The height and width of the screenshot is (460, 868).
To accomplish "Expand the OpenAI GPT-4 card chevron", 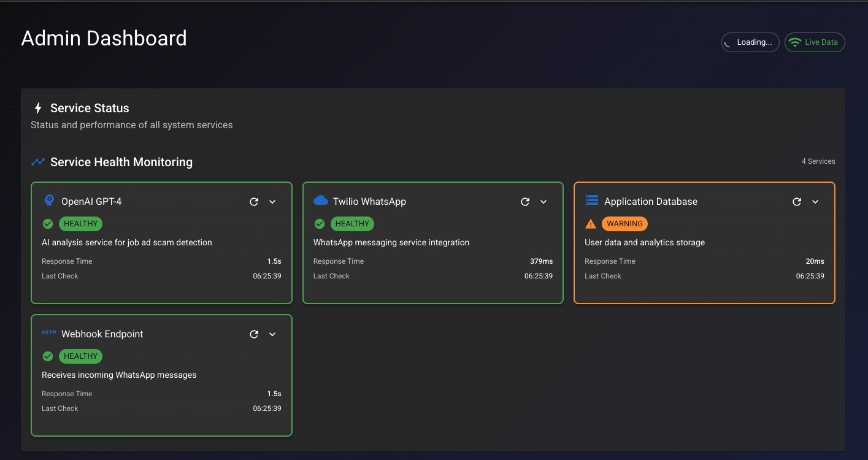I will point(272,202).
